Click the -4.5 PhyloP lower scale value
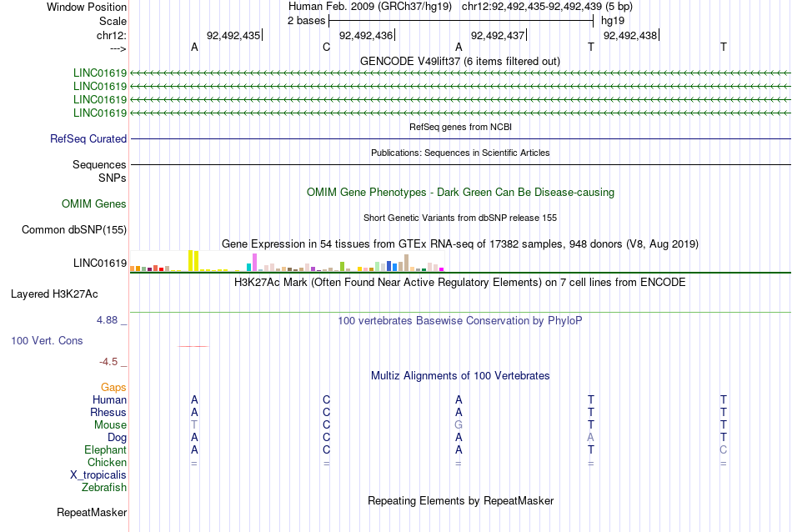 point(108,362)
